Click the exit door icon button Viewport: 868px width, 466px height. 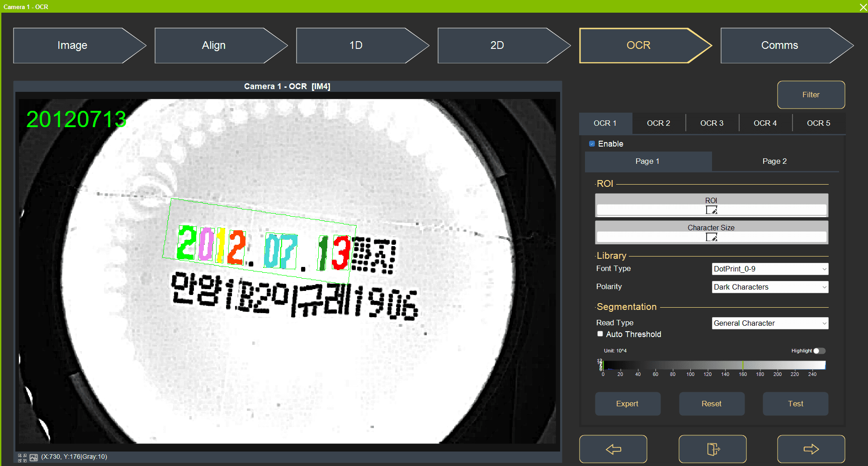coord(712,449)
